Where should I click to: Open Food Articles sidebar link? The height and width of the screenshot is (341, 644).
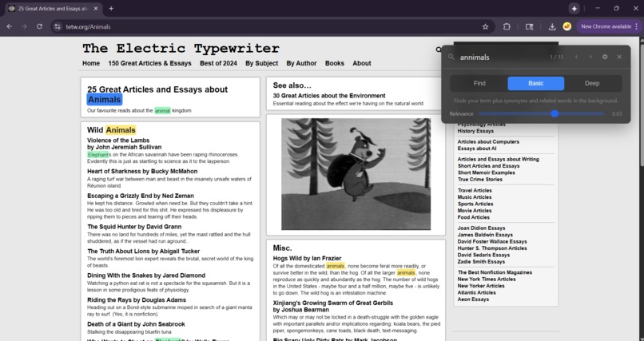point(474,217)
